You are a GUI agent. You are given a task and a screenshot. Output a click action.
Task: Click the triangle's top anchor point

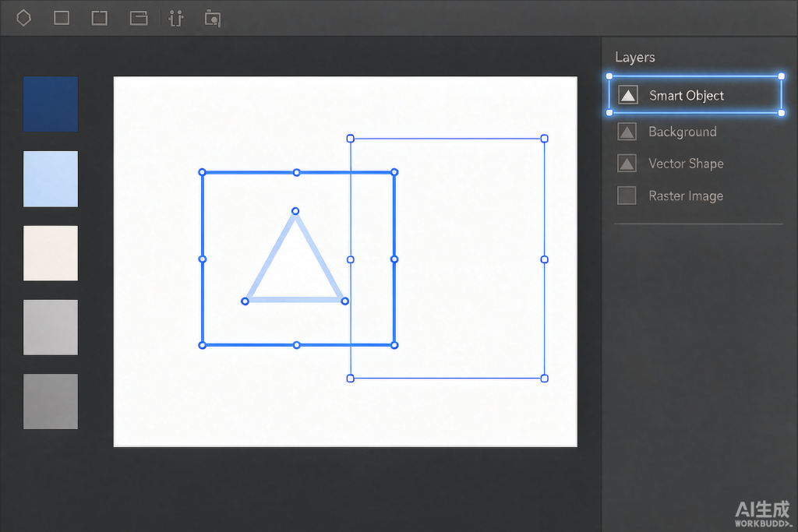coord(295,211)
